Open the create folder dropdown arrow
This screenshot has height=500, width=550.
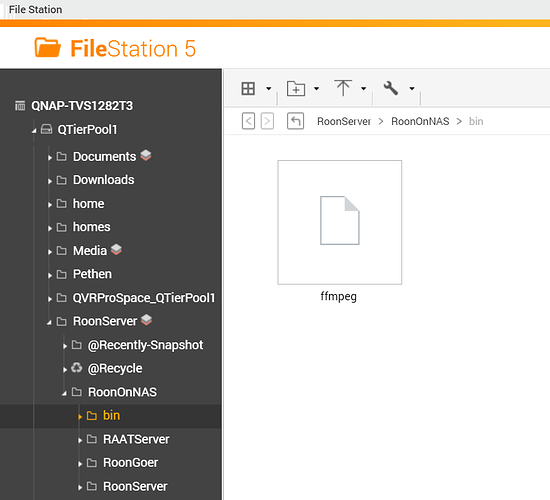point(316,88)
